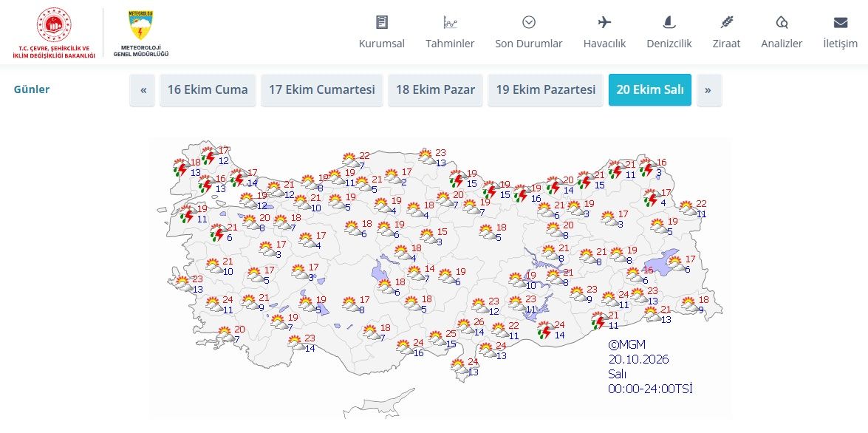Viewport: 868px width, 433px height.
Task: Open the Denizcilik sailboat icon
Action: click(669, 22)
